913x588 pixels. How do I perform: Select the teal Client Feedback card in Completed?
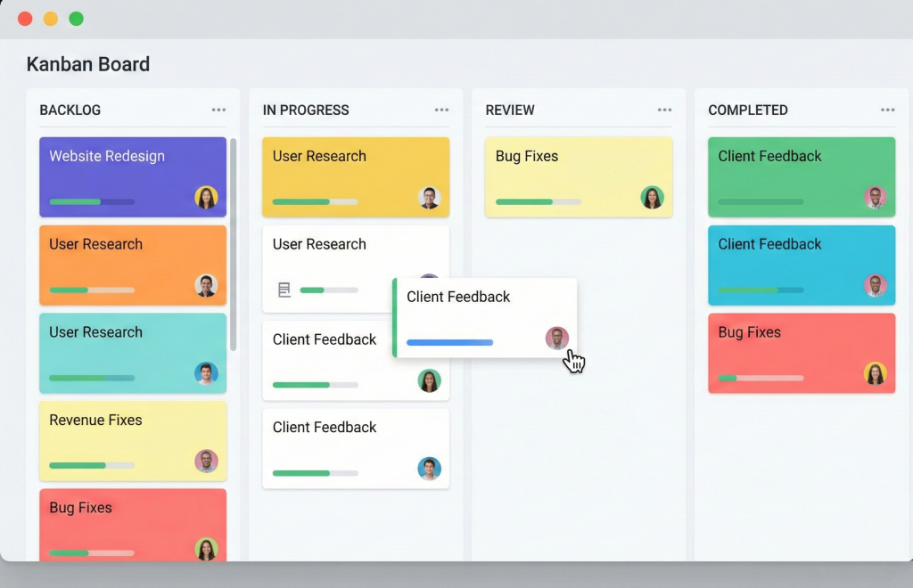pyautogui.click(x=801, y=264)
